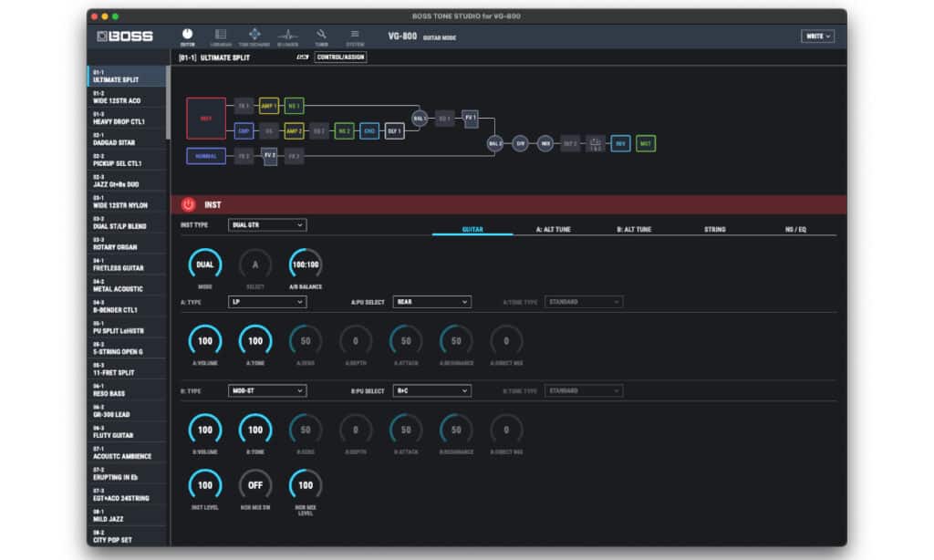The image size is (934, 560).
Task: Open the B: TONE TYPE dropdown showing STANDARD
Action: [x=584, y=390]
